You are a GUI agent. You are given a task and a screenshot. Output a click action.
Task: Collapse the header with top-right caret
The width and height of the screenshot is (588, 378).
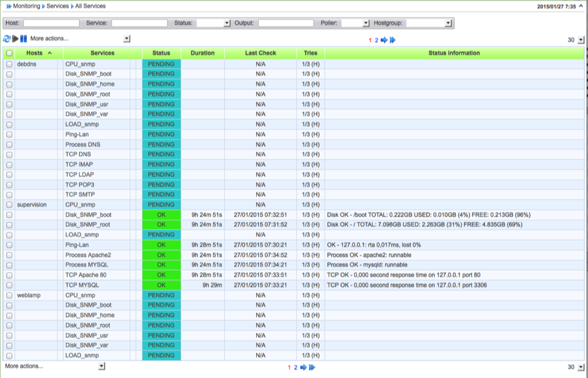(x=581, y=6)
